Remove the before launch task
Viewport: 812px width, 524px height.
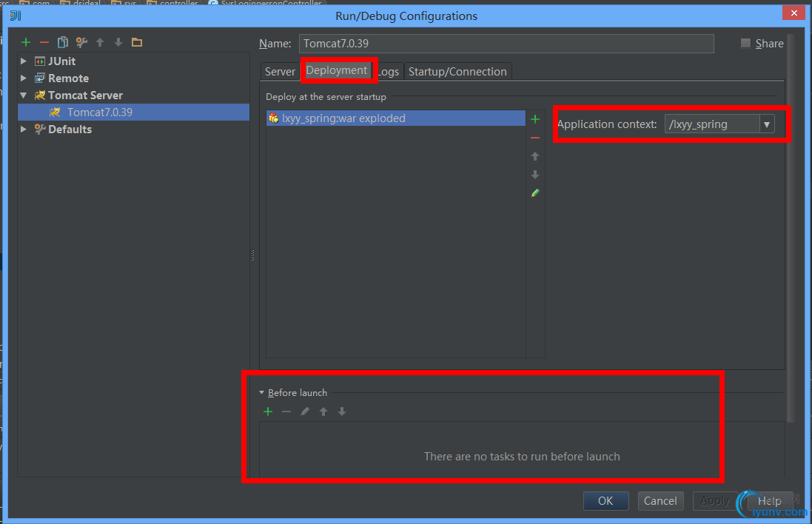286,412
